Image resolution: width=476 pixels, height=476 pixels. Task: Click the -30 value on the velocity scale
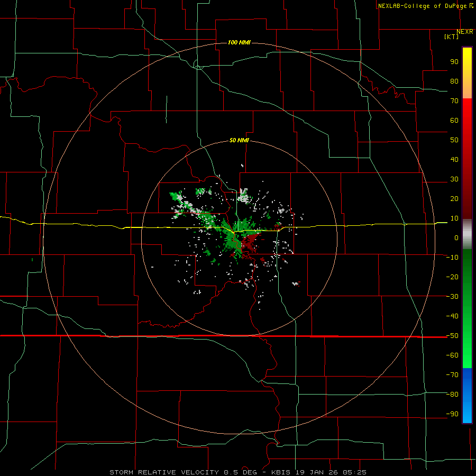point(452,297)
